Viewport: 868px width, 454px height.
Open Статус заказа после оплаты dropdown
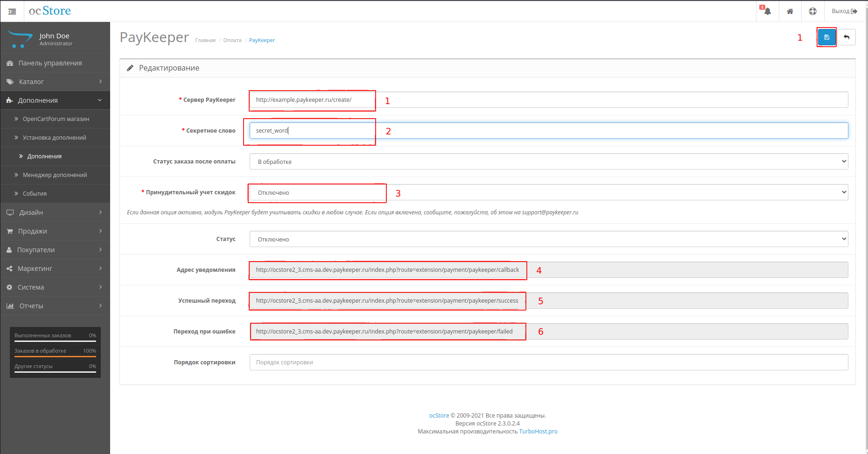coord(548,162)
